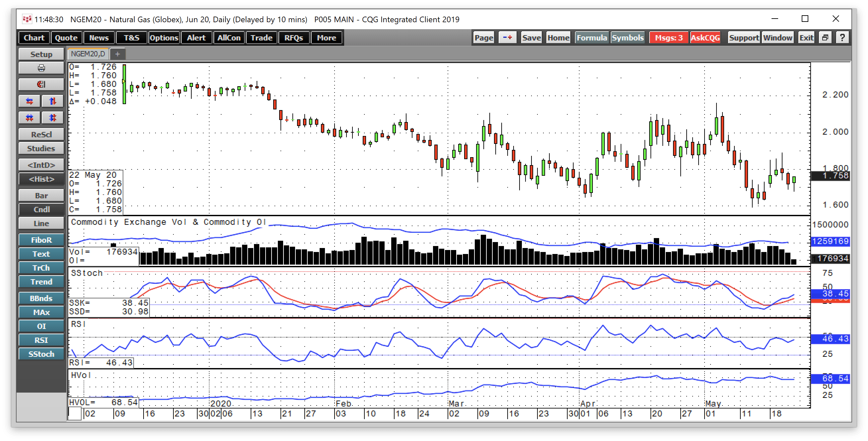Select the Cndl candlestick chart mode

[x=41, y=209]
